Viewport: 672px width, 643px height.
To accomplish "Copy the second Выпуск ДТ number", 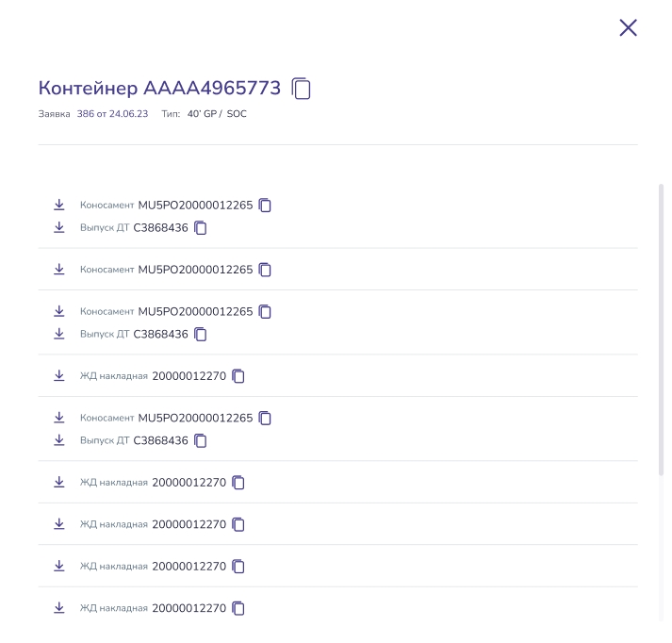I will [200, 334].
